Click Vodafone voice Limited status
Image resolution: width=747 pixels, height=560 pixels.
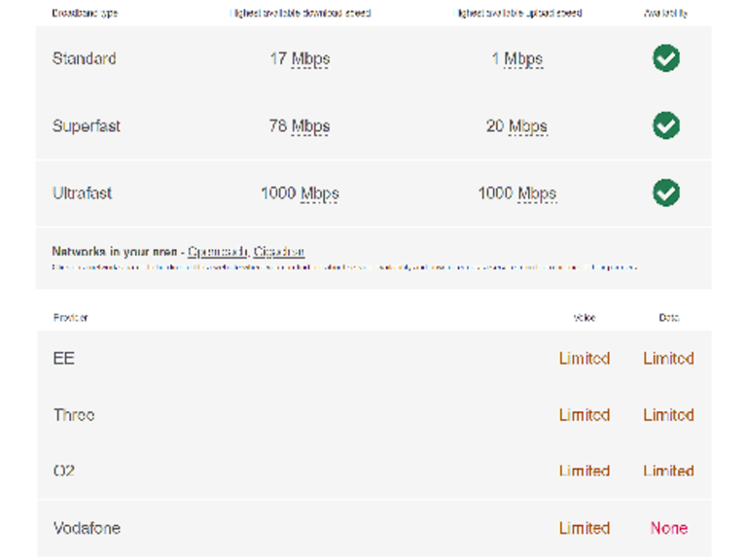click(584, 528)
